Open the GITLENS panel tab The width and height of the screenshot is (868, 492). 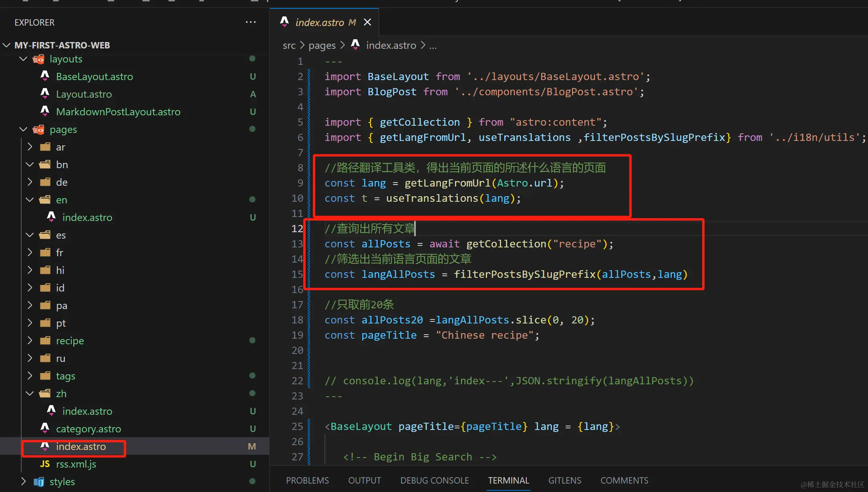pyautogui.click(x=564, y=480)
